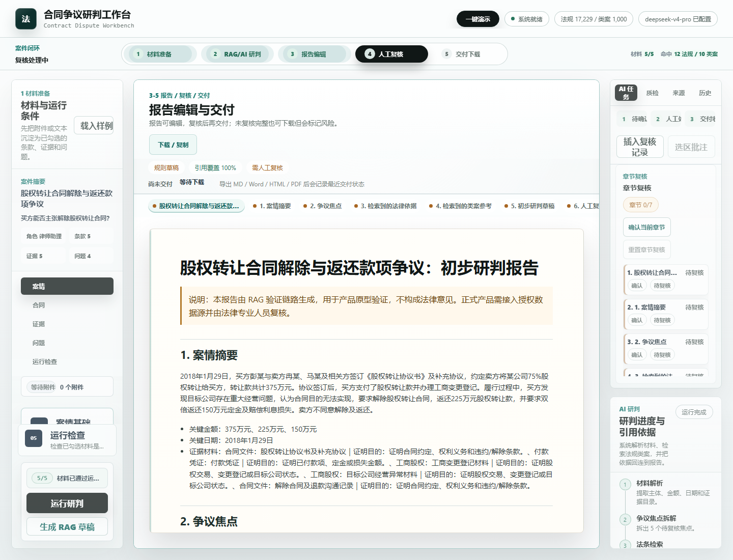Viewport: 733px width, 560px height.
Task: Open the deepseek-v4-pro 已配置 pill
Action: point(678,19)
